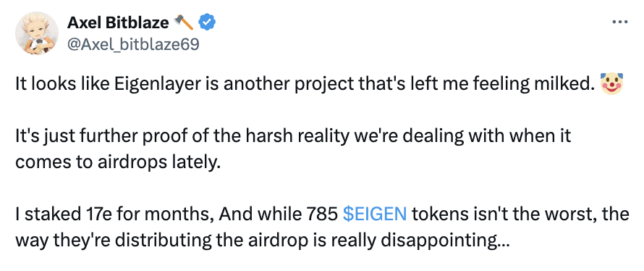Click the line 'comes to airdrops lately.'
This screenshot has height=271, width=644.
(x=118, y=162)
